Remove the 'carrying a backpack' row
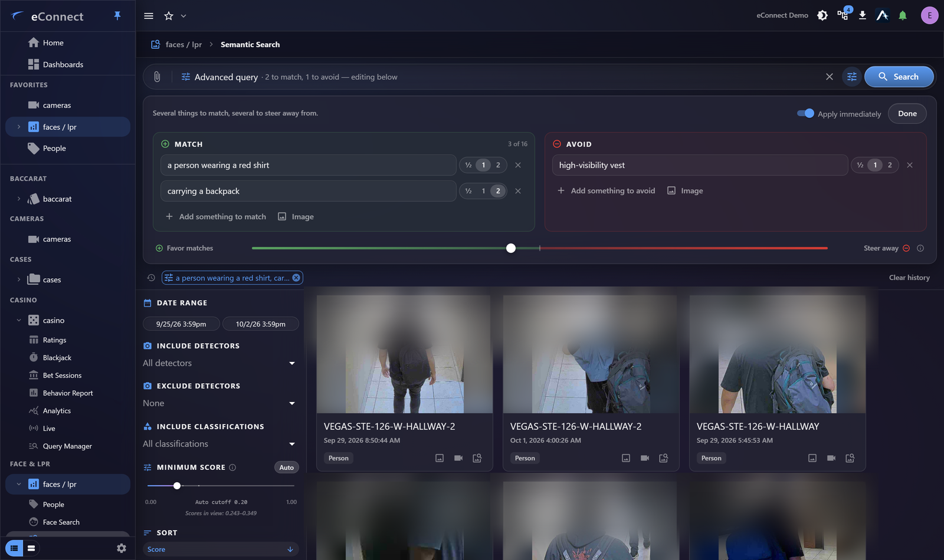Screen dimensions: 944x560 click(x=518, y=191)
